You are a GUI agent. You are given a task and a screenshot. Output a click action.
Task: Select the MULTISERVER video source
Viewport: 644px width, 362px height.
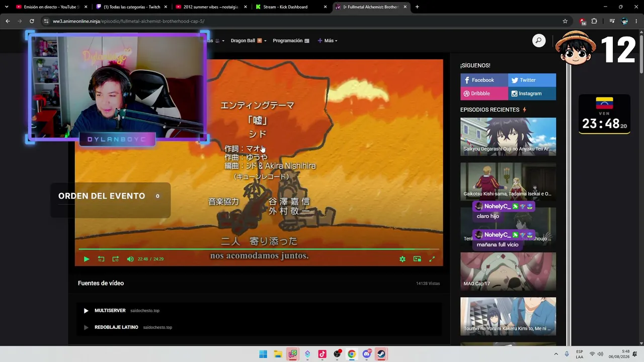(x=259, y=311)
